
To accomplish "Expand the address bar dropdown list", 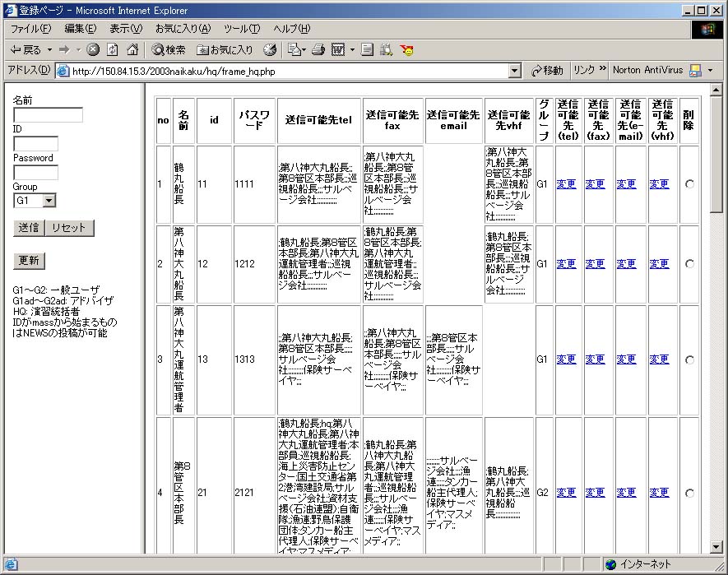I will click(514, 71).
